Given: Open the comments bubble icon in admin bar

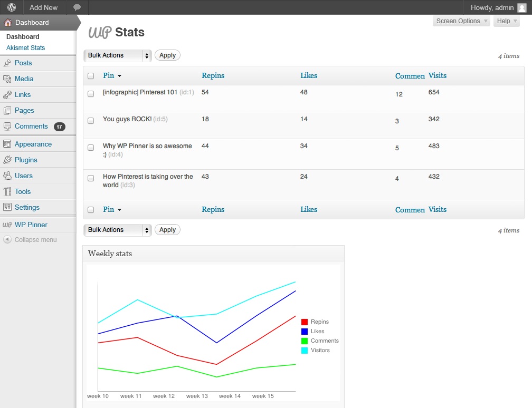Looking at the screenshot, I should click(x=77, y=7).
